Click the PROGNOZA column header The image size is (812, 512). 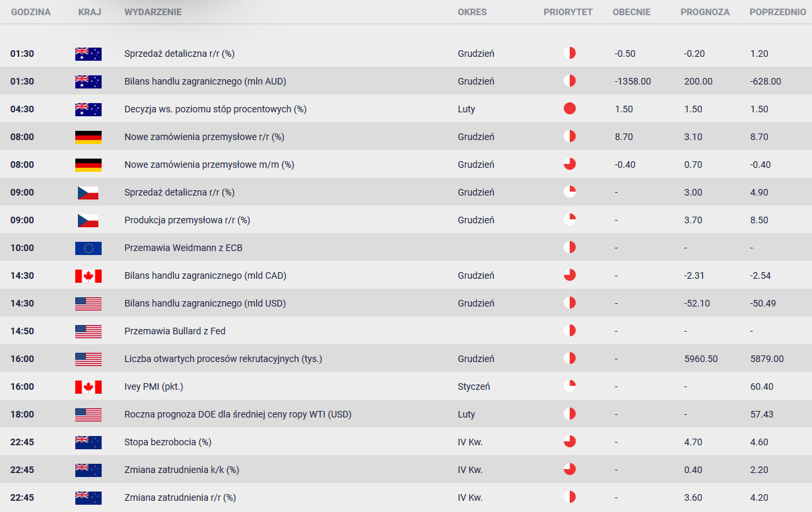[705, 12]
